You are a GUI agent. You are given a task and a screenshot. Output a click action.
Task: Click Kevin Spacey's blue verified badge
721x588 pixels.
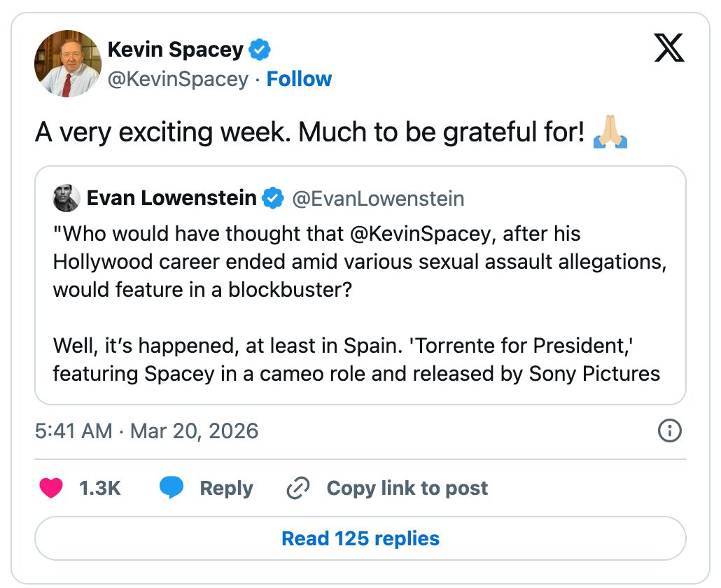tap(260, 50)
